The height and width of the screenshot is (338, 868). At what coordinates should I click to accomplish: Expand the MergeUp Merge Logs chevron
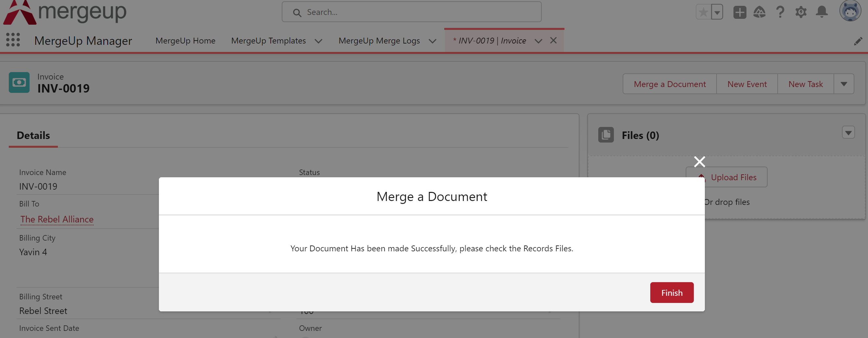coord(433,41)
